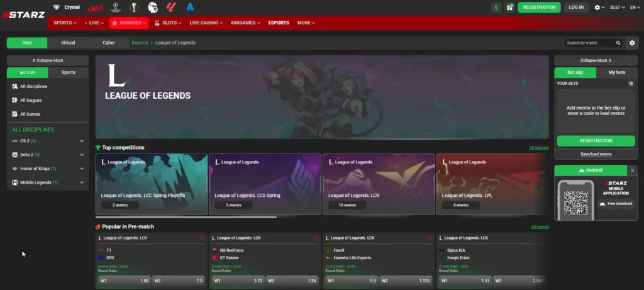Open the La Liga red logo icon
Screen dimensions: 644x290
pyautogui.click(x=171, y=7)
